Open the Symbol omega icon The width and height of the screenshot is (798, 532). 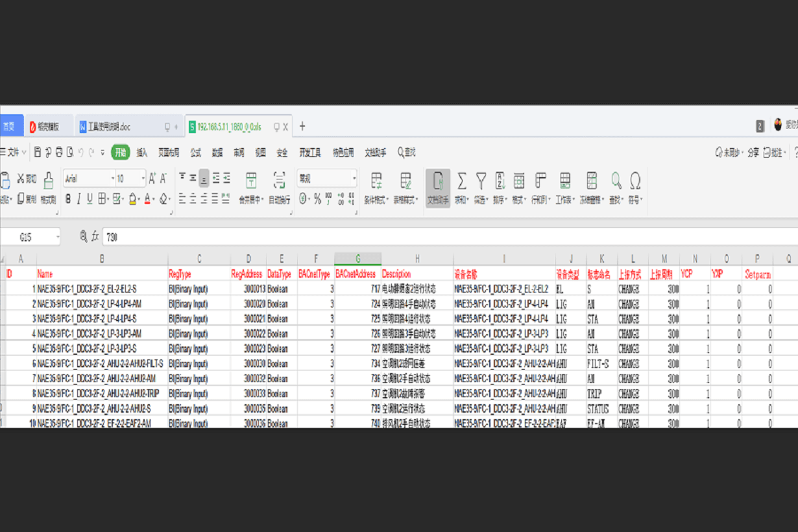[635, 180]
